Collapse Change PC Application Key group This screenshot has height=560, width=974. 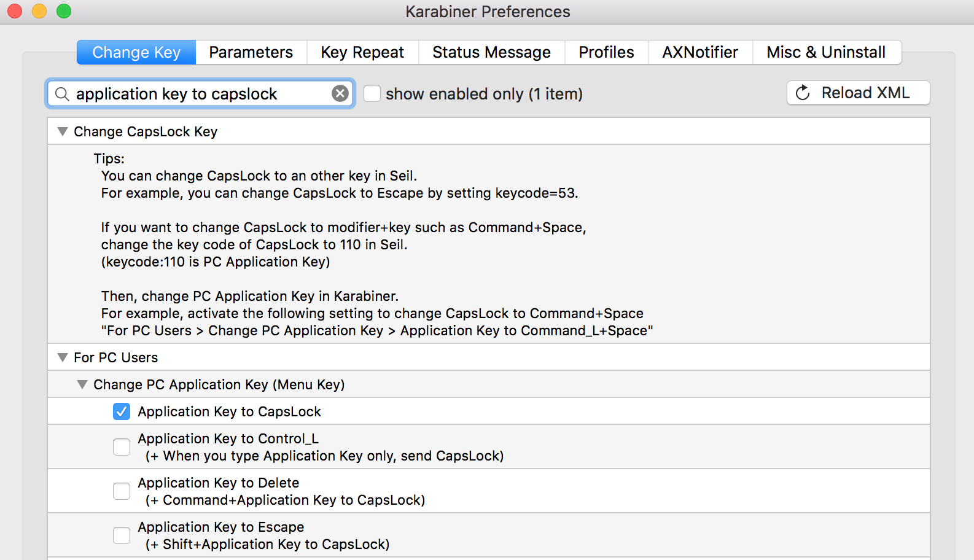[x=82, y=384]
